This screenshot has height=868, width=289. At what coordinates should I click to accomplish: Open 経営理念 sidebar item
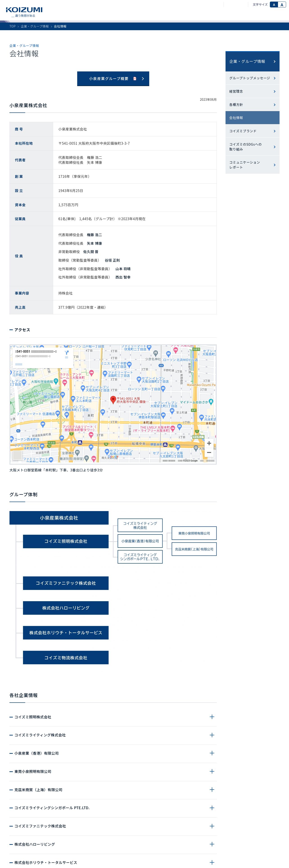click(x=252, y=91)
